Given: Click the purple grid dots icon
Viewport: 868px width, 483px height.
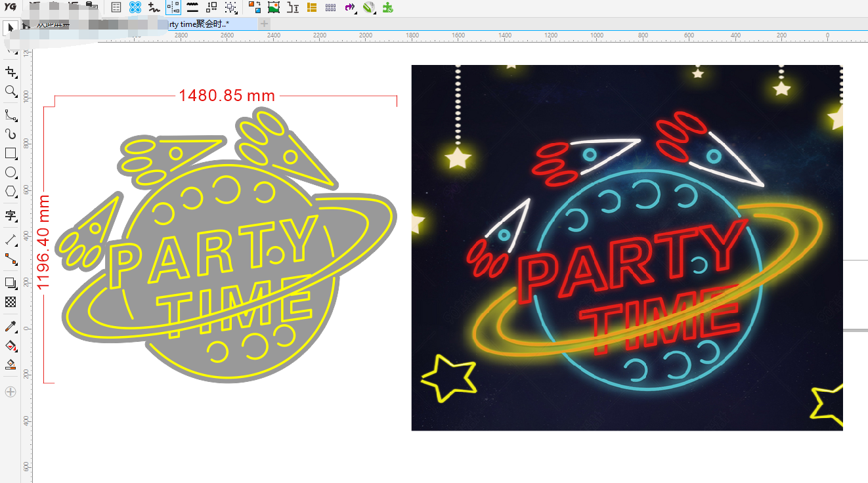Looking at the screenshot, I should [x=331, y=7].
